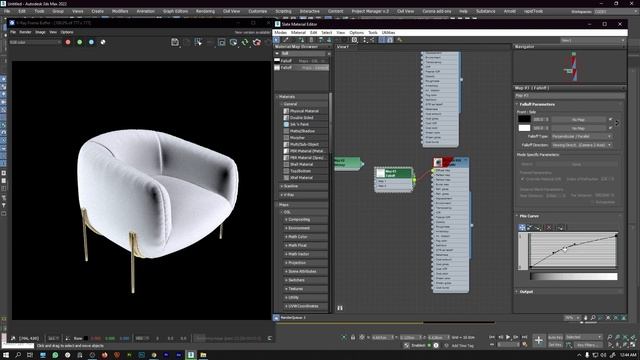The image size is (640, 360).
Task: Open Windows Start menu
Action: click(x=6, y=355)
